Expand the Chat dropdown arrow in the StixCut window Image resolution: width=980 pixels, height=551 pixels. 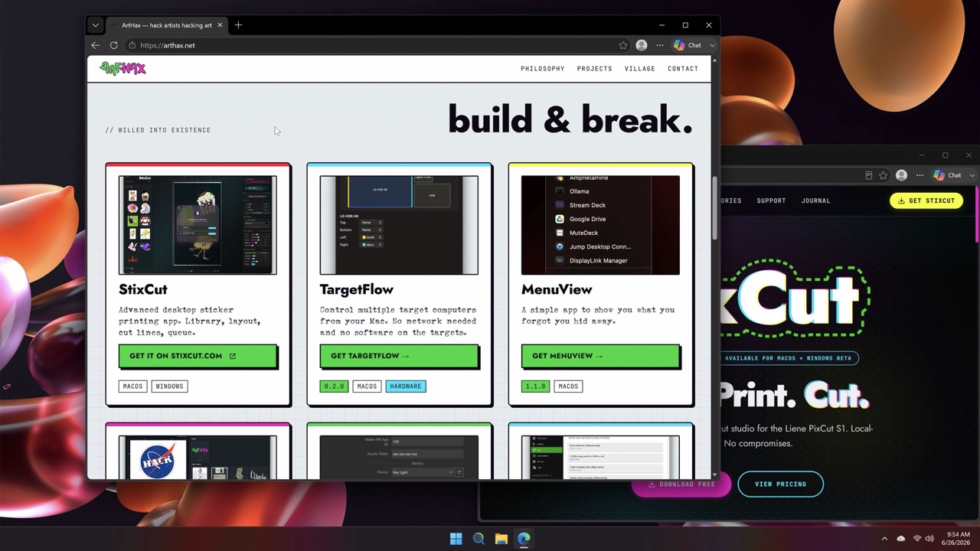[972, 175]
